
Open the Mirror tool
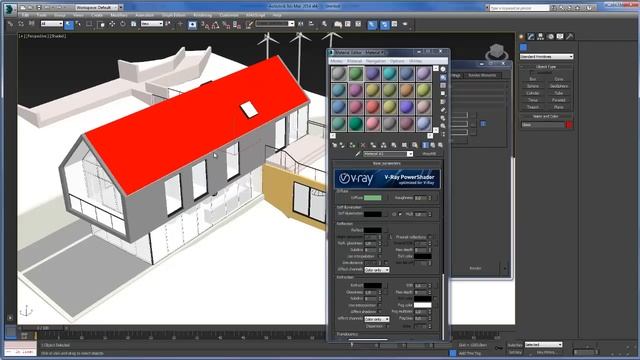click(x=301, y=24)
